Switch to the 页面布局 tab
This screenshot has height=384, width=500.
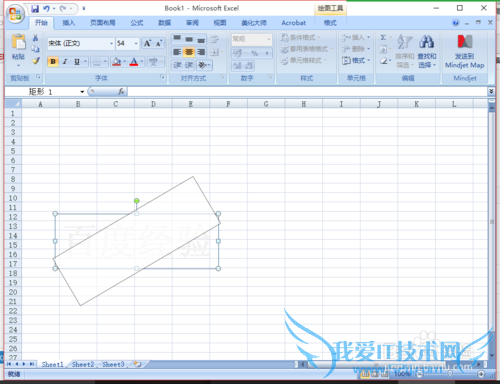[103, 23]
